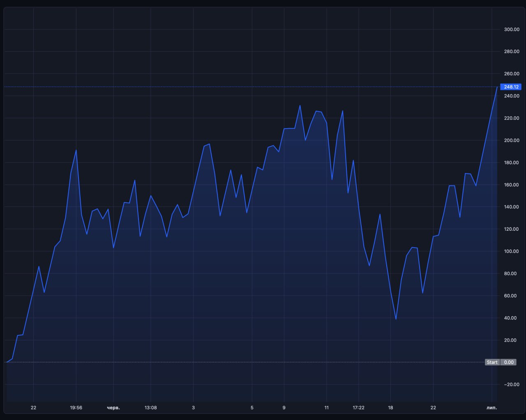Click the 140.00 price axis label
526x420 pixels.
coord(512,207)
